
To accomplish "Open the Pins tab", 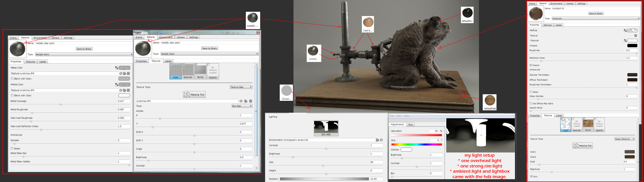I will click(410, 125).
